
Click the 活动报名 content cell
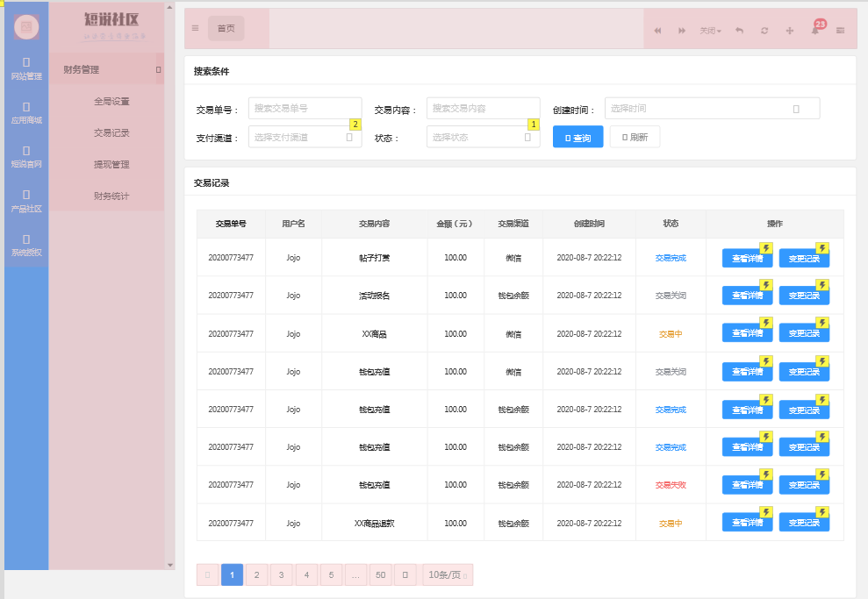coord(374,296)
